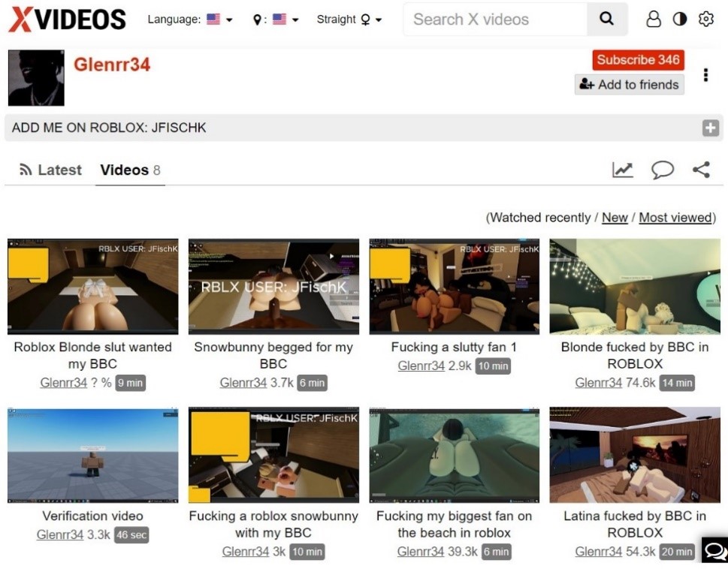728x569 pixels.
Task: Expand the about bar with plus icon
Action: [x=711, y=128]
